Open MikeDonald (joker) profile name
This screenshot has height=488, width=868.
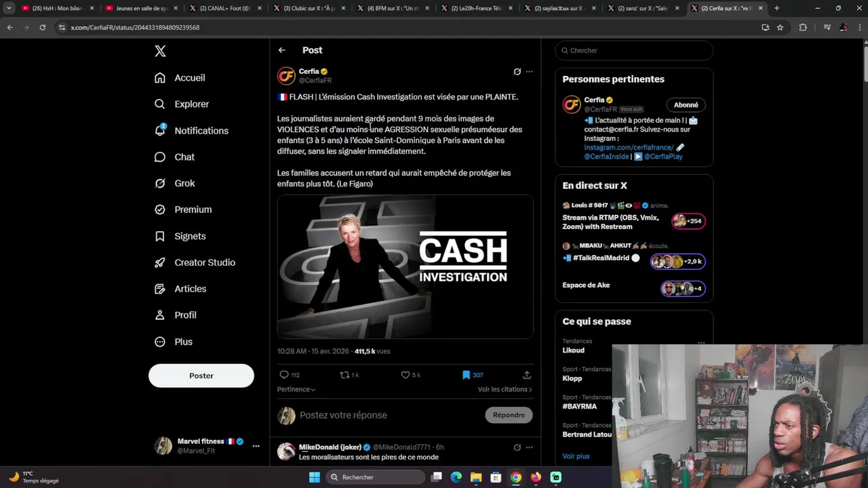330,447
